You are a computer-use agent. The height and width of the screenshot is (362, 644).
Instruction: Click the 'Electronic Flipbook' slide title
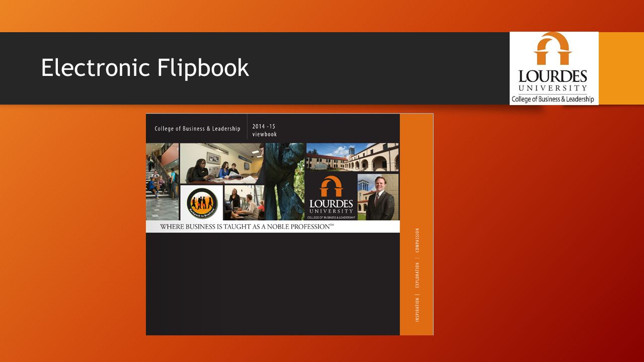(145, 68)
